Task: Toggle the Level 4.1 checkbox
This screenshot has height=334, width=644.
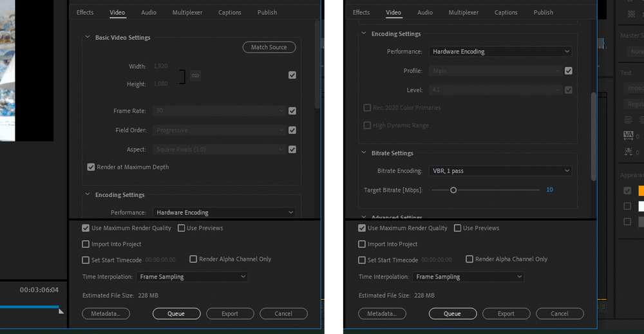Action: [569, 90]
